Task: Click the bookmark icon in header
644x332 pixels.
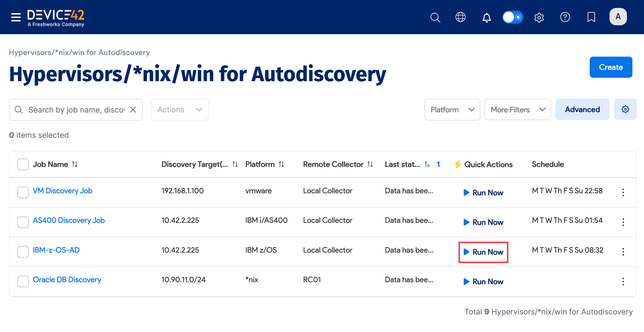Action: click(x=591, y=17)
